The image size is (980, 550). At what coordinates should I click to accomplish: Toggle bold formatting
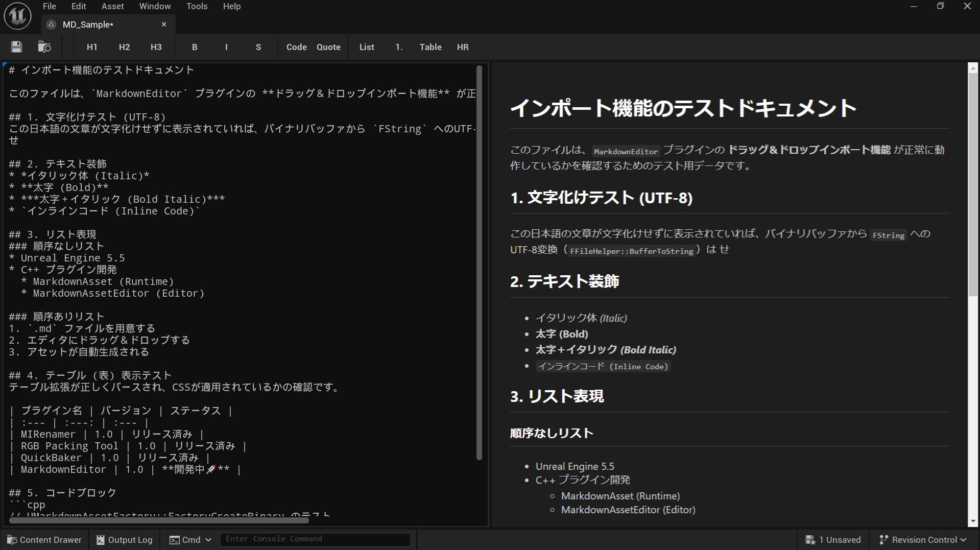click(195, 46)
